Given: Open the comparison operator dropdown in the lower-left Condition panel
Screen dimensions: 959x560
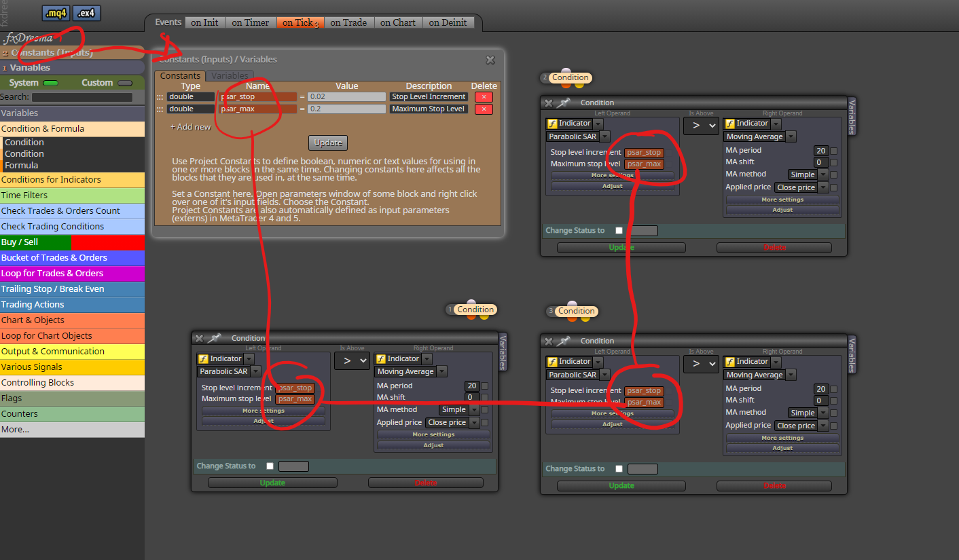Looking at the screenshot, I should 352,361.
